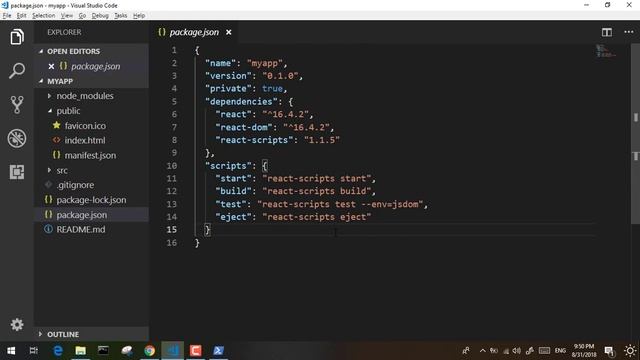640x360 pixels.
Task: Click the "version" key in the editor
Action: (x=228, y=76)
